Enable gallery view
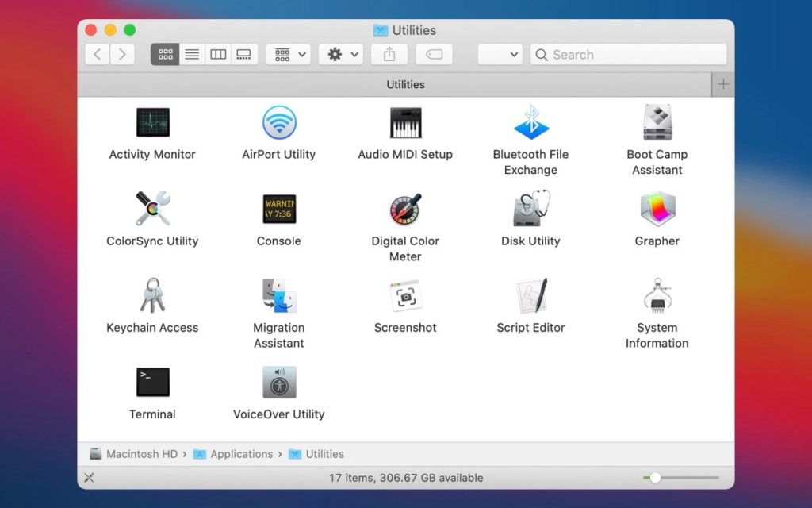 [x=243, y=54]
